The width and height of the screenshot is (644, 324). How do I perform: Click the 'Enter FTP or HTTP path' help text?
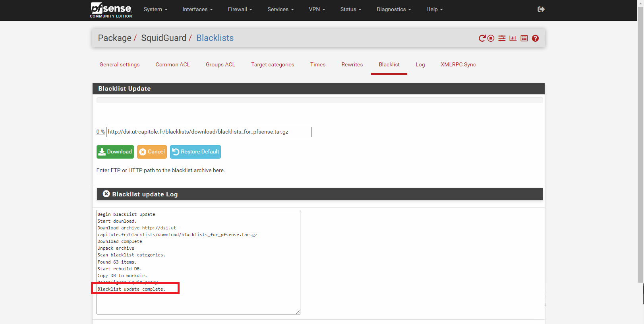(161, 170)
